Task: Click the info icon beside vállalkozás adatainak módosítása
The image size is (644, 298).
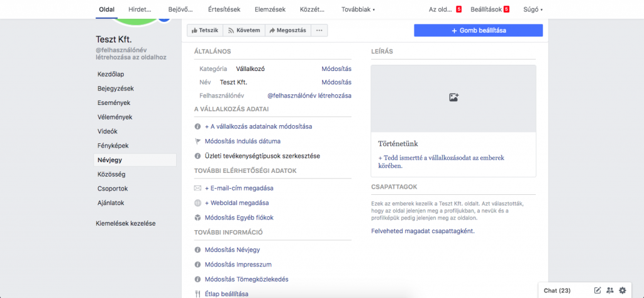Action: [x=197, y=127]
